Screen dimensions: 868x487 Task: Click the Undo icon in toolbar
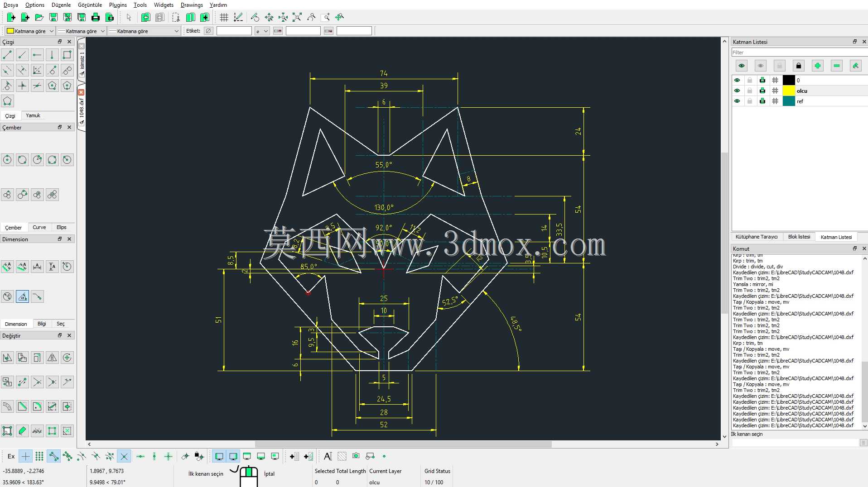coord(146,17)
